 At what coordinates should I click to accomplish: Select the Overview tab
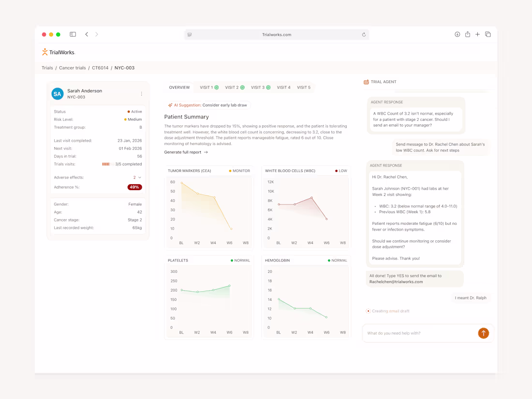179,87
